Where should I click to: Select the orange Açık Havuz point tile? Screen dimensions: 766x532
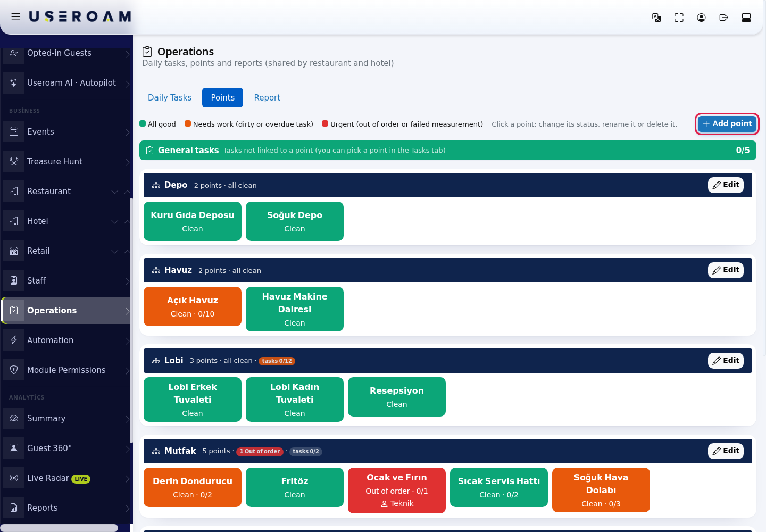click(193, 306)
